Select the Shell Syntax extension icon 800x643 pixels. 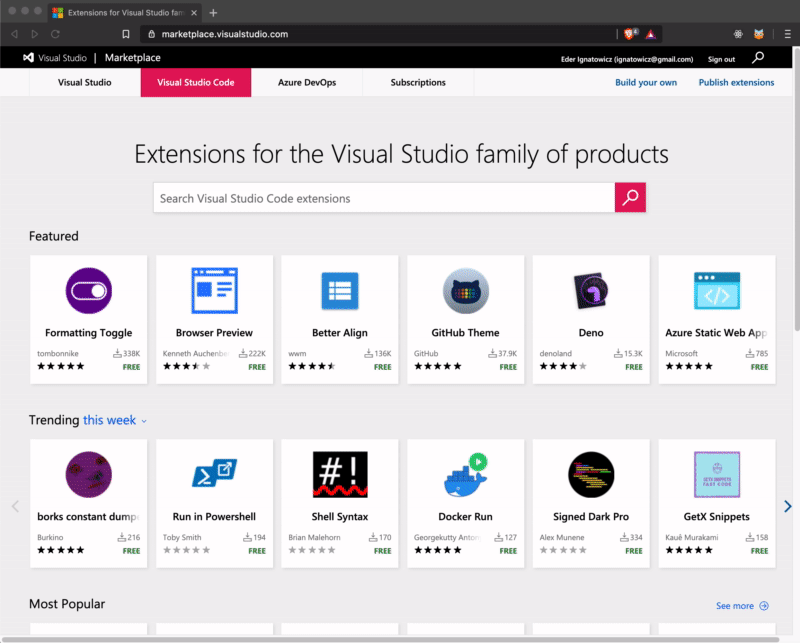(340, 475)
